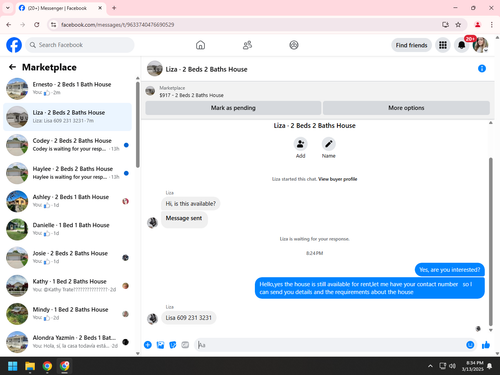Go back with the Marketplace arrow
500x375 pixels.
(x=12, y=67)
